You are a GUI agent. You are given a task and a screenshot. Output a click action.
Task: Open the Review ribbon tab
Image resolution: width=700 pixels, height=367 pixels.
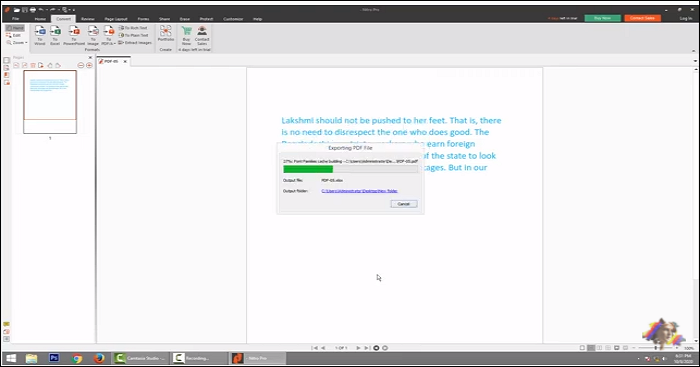(x=88, y=19)
